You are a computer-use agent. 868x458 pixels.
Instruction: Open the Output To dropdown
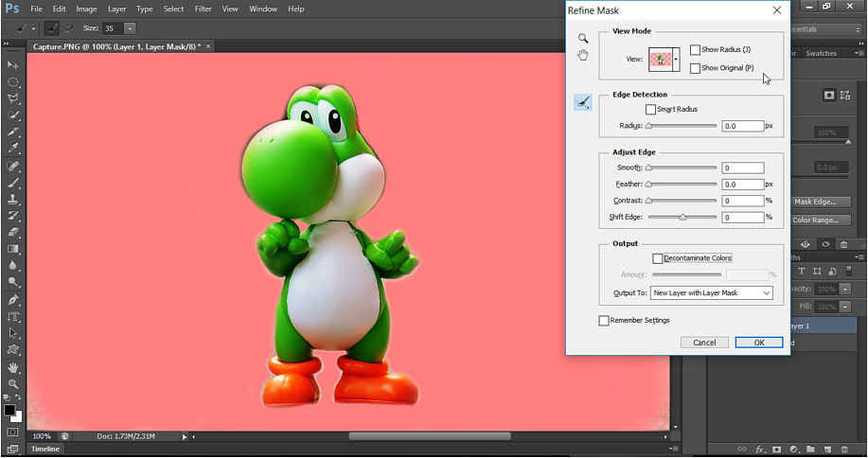coord(711,293)
